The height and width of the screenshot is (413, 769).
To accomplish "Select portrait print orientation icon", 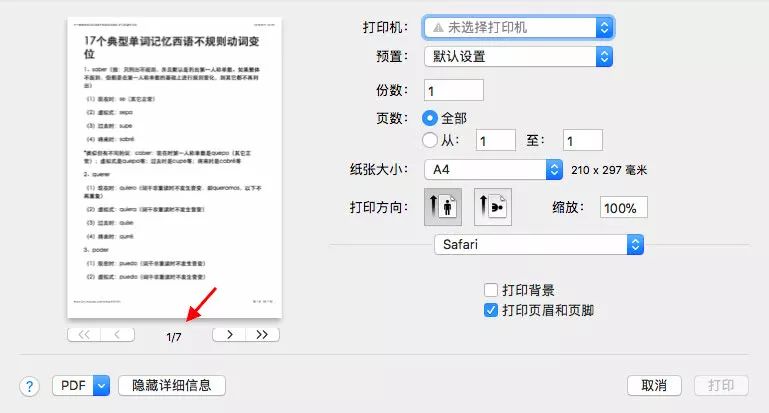I will [x=443, y=207].
